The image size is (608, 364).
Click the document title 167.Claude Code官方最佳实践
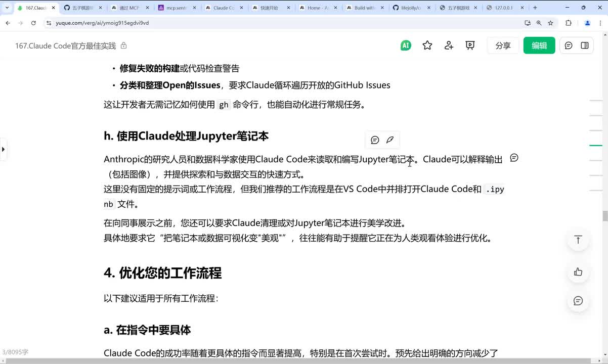coord(65,45)
